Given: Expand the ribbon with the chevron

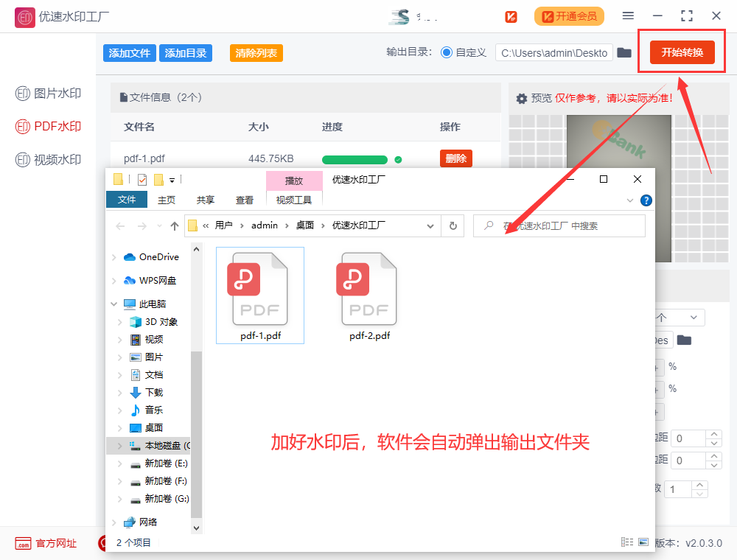Looking at the screenshot, I should click(x=630, y=200).
